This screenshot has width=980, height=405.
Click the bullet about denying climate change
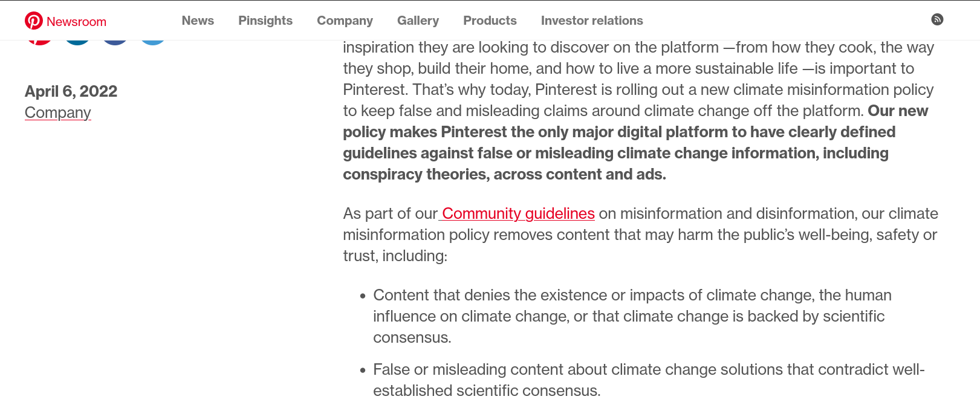tap(632, 316)
